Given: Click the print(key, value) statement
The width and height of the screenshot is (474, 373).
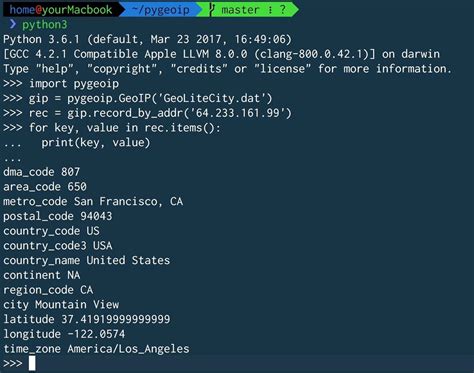Looking at the screenshot, I should pyautogui.click(x=96, y=143).
